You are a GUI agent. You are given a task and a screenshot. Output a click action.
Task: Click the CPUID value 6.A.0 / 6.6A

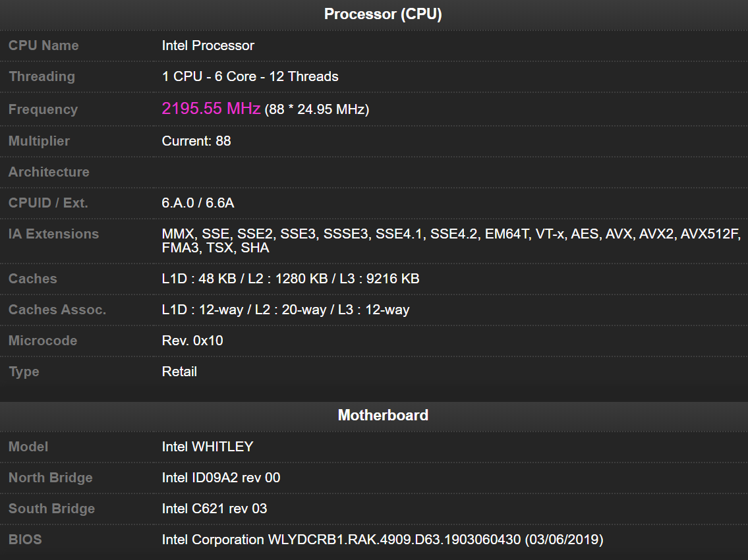(x=198, y=203)
